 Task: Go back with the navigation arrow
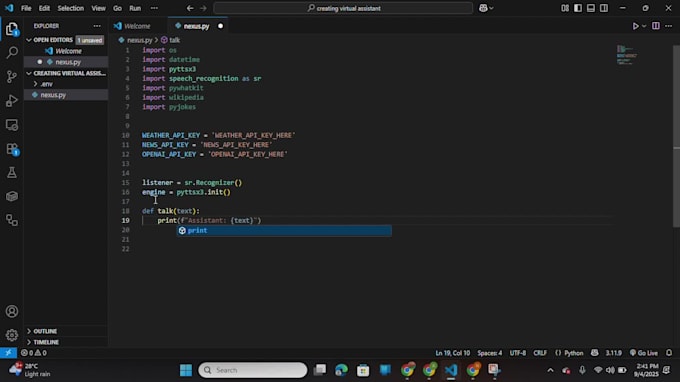coord(190,8)
